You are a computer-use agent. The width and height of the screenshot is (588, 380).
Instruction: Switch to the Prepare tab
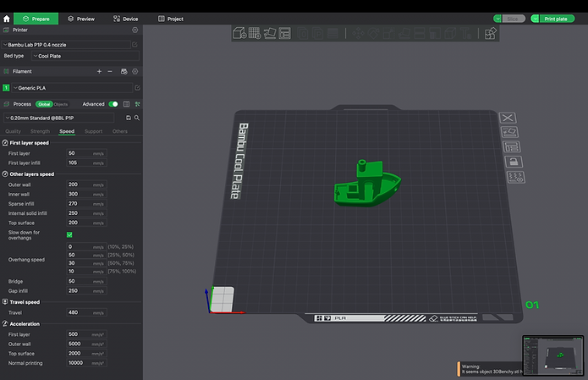tap(36, 19)
